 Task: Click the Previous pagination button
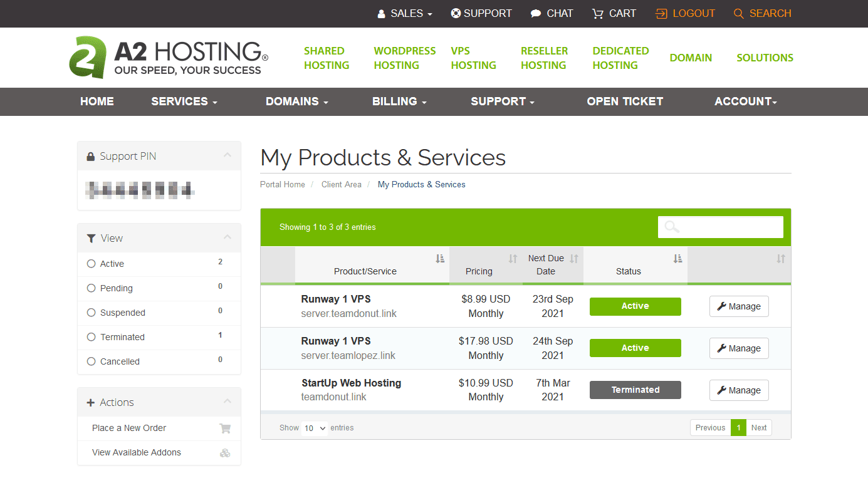coord(710,428)
